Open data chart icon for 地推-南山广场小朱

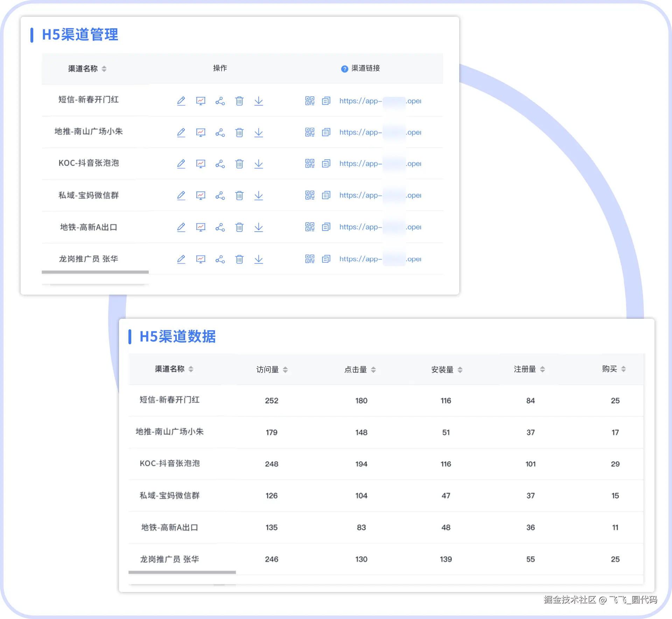tap(201, 133)
